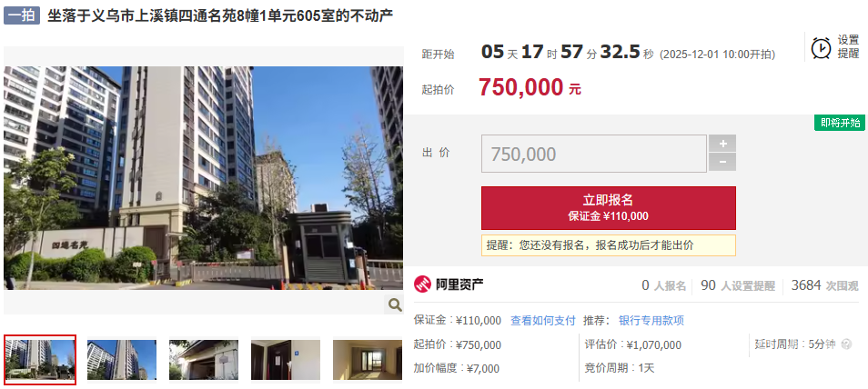Select the fifth interior room thumbnail

[368, 360]
